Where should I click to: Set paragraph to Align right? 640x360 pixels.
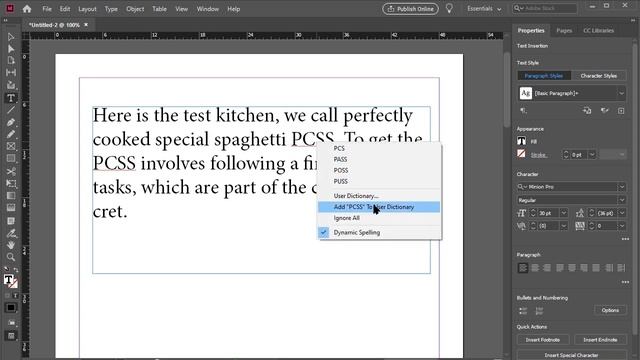pyautogui.click(x=547, y=268)
